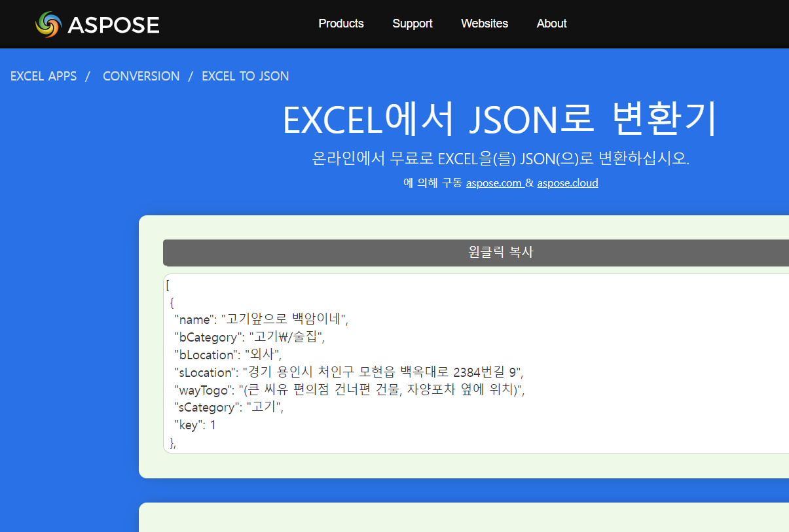Image resolution: width=789 pixels, height=532 pixels.
Task: Open the Websites menu
Action: [485, 24]
